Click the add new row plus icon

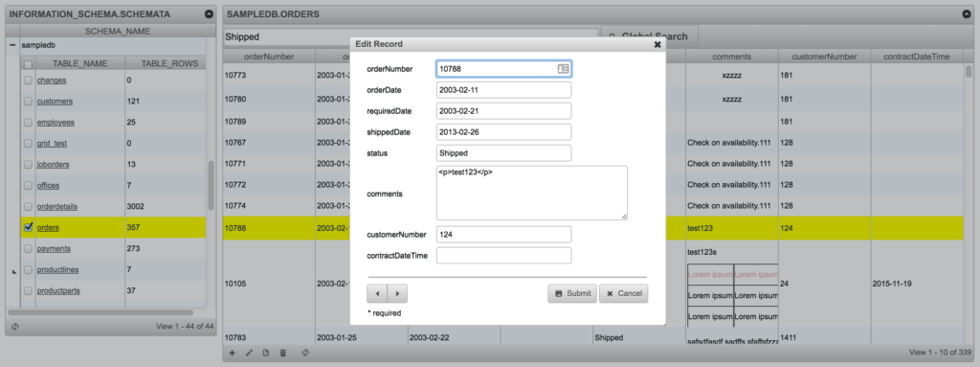pyautogui.click(x=233, y=354)
